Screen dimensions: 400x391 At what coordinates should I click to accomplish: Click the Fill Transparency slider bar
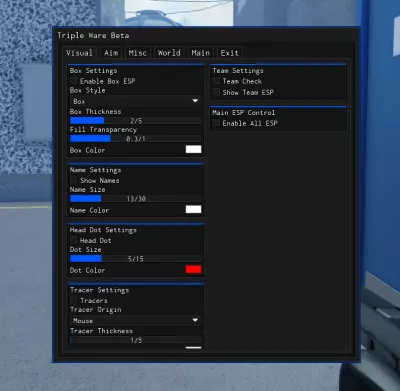(x=135, y=138)
